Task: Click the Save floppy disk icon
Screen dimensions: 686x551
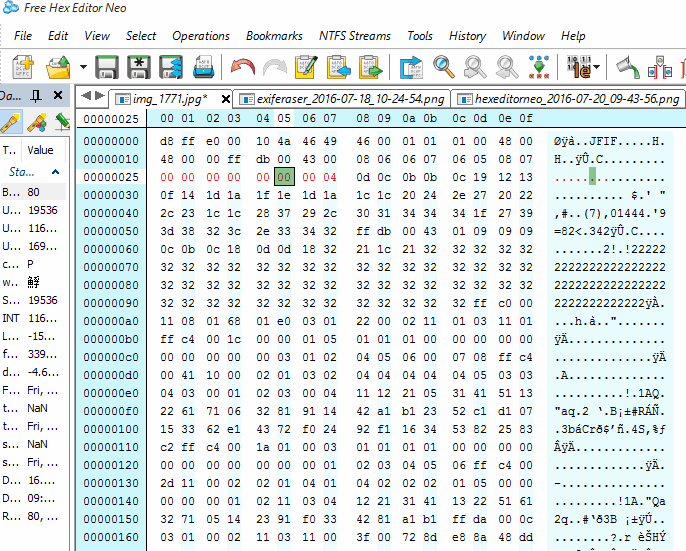Action: [x=107, y=67]
